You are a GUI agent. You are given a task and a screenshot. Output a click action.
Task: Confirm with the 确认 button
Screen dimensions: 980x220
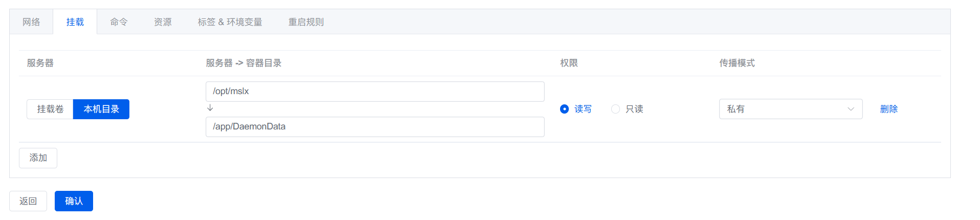74,201
